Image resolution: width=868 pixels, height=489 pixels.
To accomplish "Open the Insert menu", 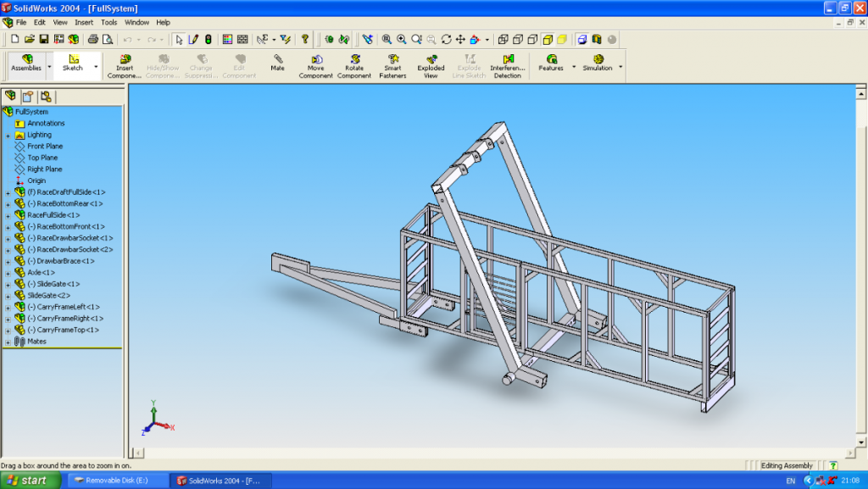I will tap(84, 22).
